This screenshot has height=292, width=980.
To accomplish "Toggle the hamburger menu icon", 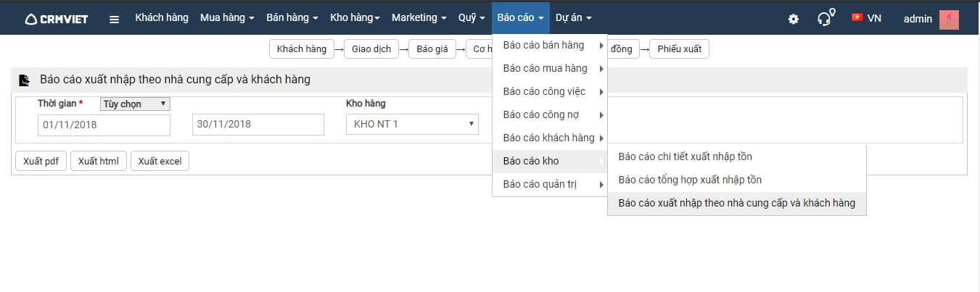I will click(114, 19).
